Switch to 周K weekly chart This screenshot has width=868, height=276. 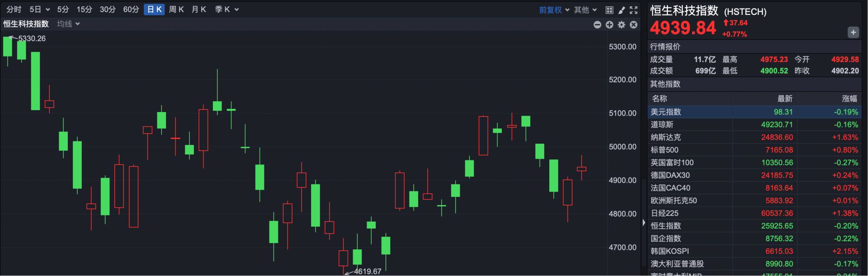point(176,9)
